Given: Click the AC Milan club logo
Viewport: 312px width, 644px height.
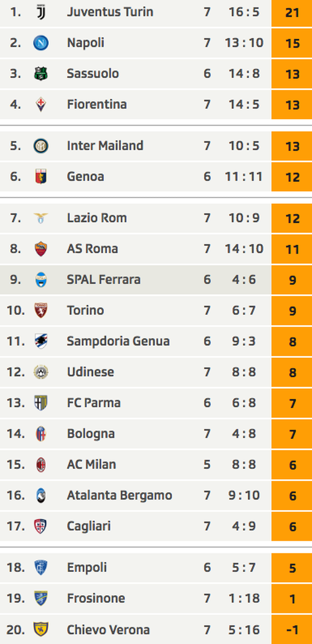Looking at the screenshot, I should point(41,465).
